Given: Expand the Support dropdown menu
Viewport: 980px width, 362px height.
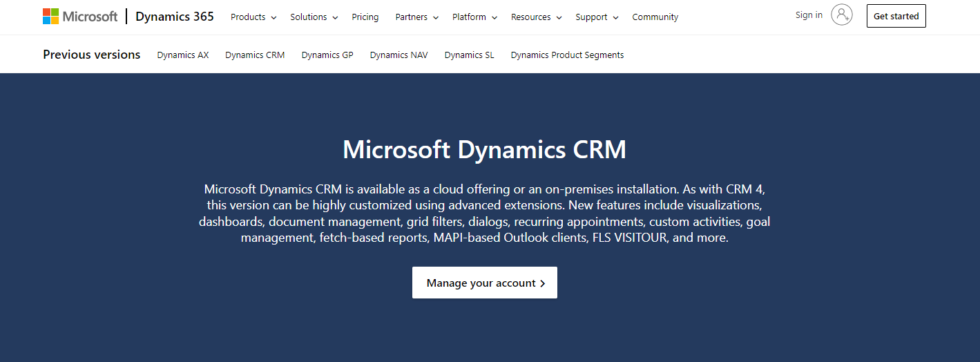Looking at the screenshot, I should 597,17.
